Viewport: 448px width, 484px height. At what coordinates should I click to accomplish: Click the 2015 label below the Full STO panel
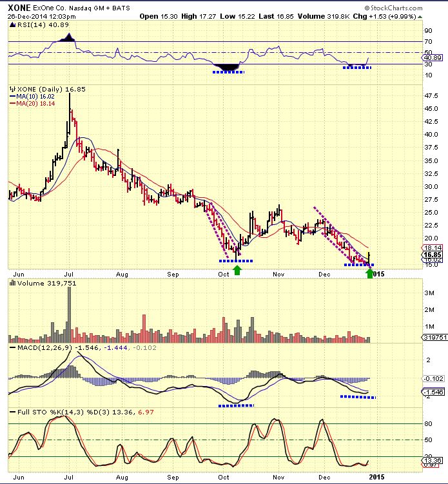(376, 477)
